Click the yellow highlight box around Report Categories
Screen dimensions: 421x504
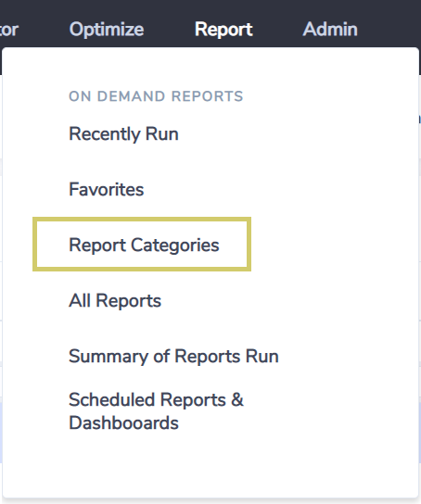[x=142, y=245]
